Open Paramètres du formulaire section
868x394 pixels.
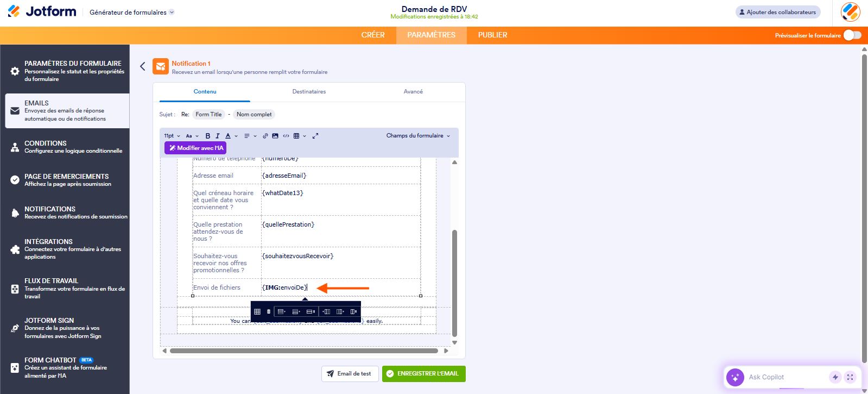[67, 71]
